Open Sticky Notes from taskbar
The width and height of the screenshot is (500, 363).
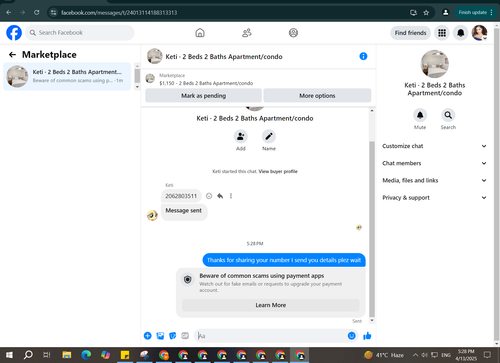coord(125,355)
